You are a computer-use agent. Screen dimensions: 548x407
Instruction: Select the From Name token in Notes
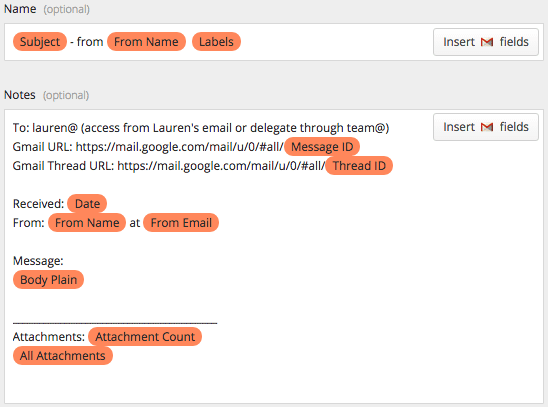click(87, 223)
